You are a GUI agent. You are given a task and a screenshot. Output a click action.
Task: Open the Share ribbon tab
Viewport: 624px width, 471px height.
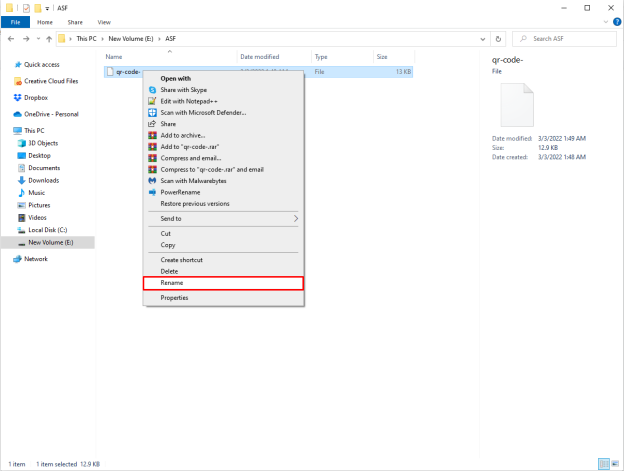[x=75, y=22]
